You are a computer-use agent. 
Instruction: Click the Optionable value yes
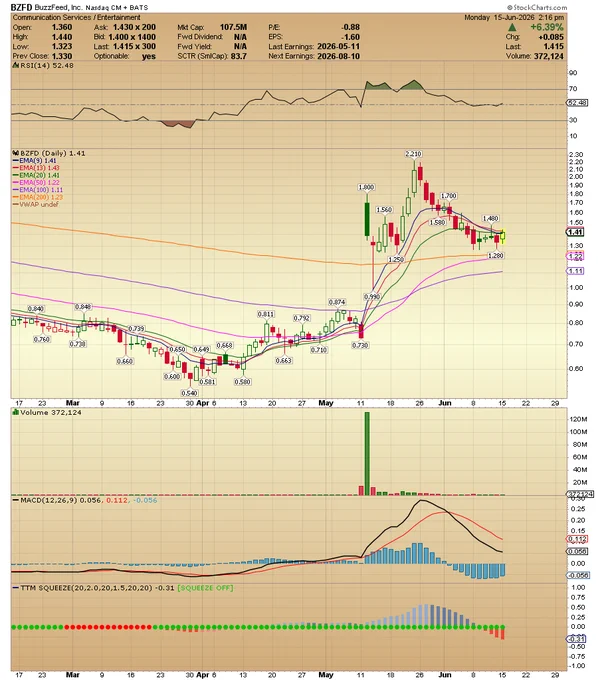pyautogui.click(x=149, y=56)
